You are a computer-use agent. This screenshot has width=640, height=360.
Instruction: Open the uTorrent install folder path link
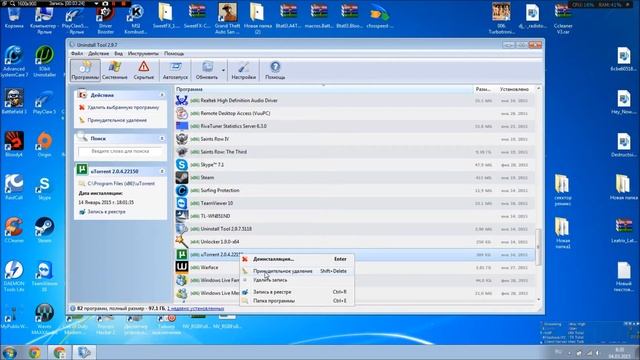[121, 184]
